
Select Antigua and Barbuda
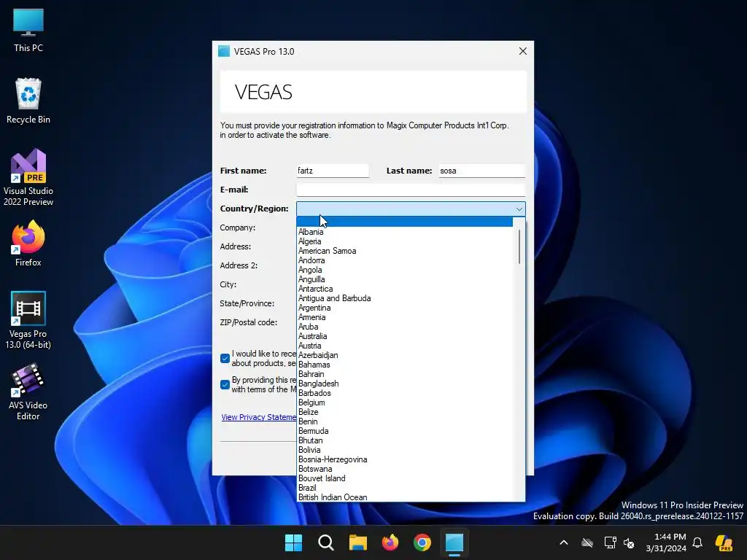tap(404, 298)
